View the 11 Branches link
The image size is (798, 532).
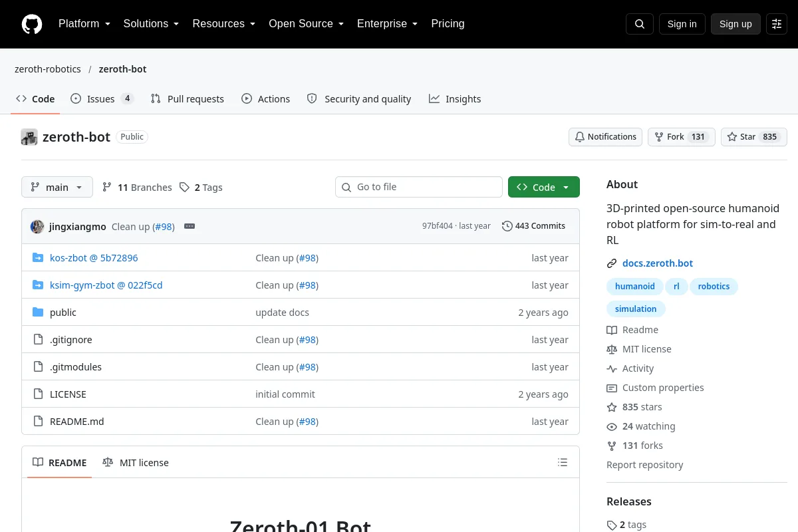(x=137, y=188)
